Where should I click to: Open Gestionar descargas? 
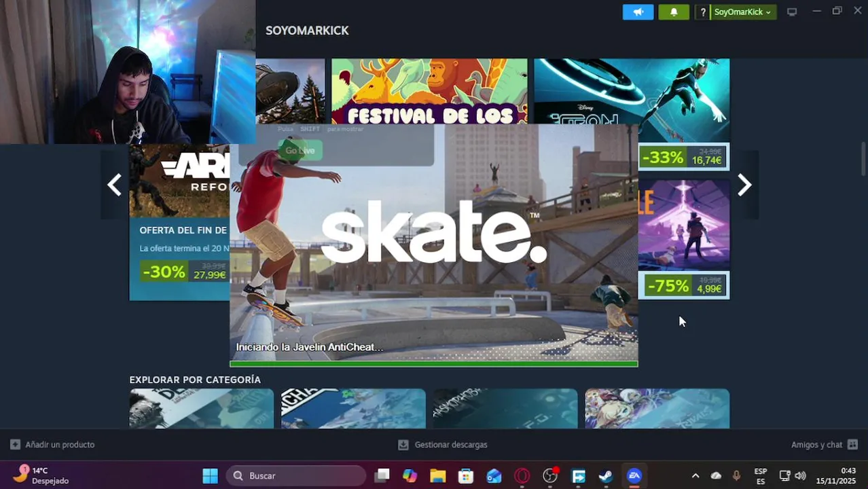(x=451, y=444)
